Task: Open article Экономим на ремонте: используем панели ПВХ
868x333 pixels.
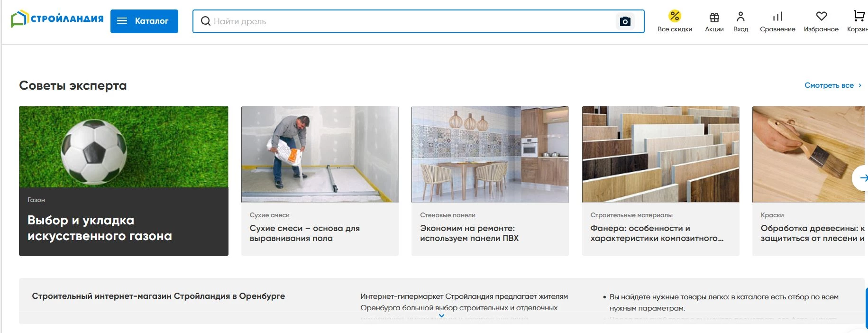Action: point(469,233)
